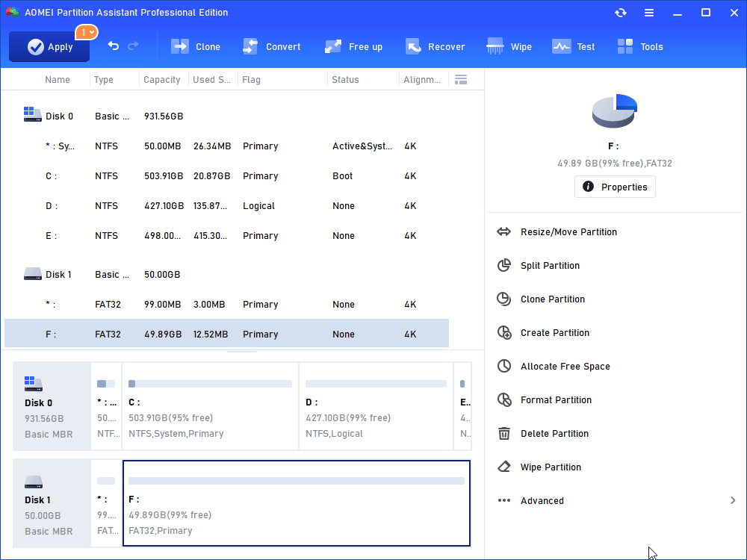
Task: Select the Disk 0 row in list
Action: pos(227,116)
